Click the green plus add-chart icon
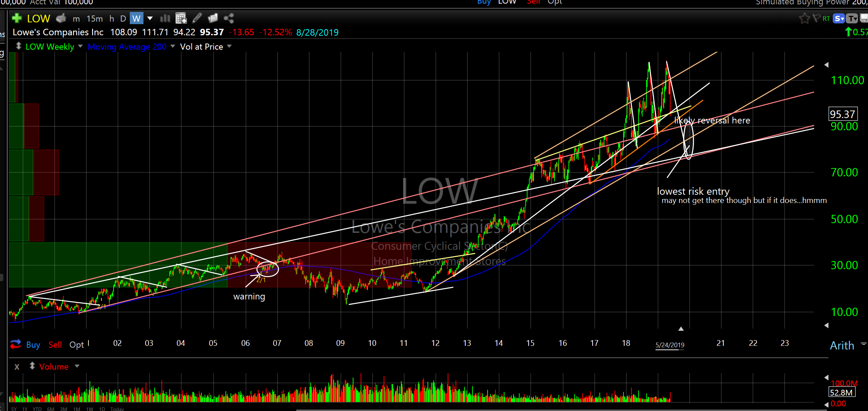The height and width of the screenshot is (411, 868). (x=17, y=18)
